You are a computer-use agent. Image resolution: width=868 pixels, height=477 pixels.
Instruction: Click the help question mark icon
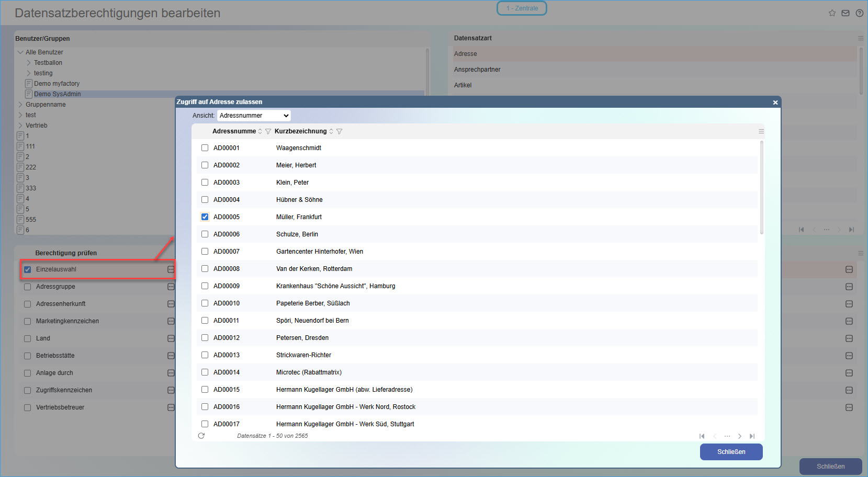860,13
